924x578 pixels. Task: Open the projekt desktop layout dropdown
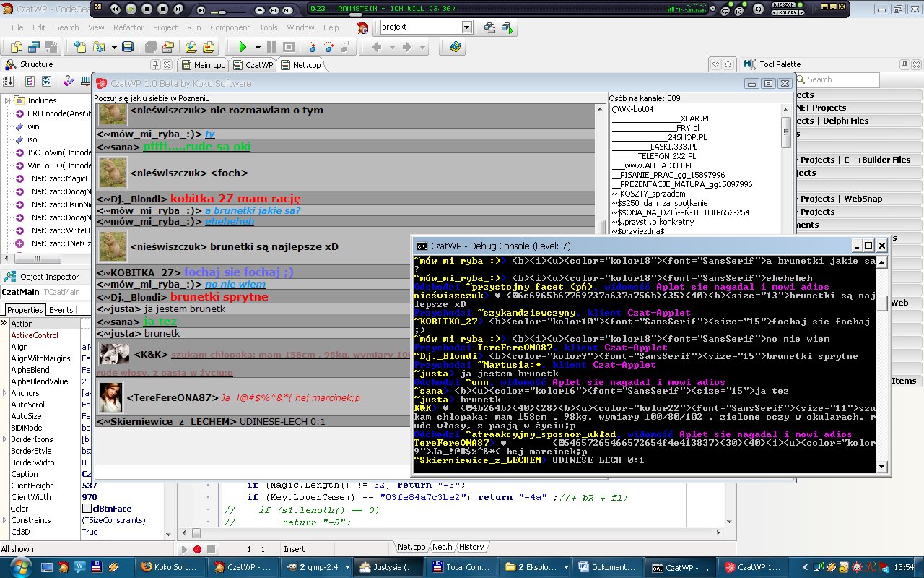[466, 27]
